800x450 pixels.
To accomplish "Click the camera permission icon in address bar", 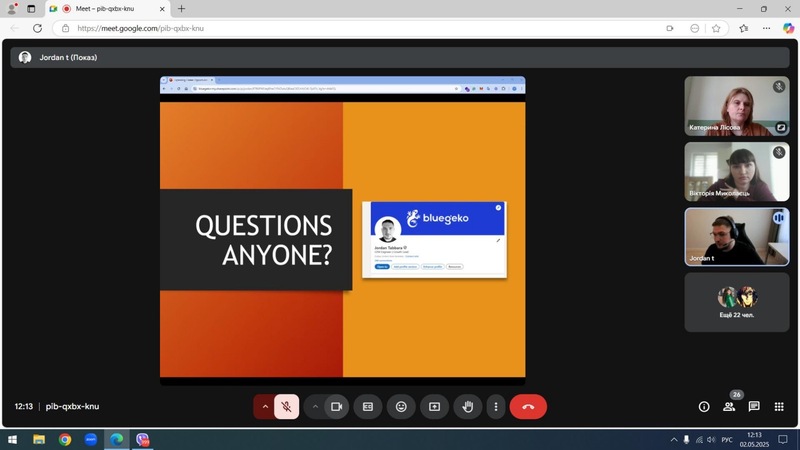I will pos(670,29).
